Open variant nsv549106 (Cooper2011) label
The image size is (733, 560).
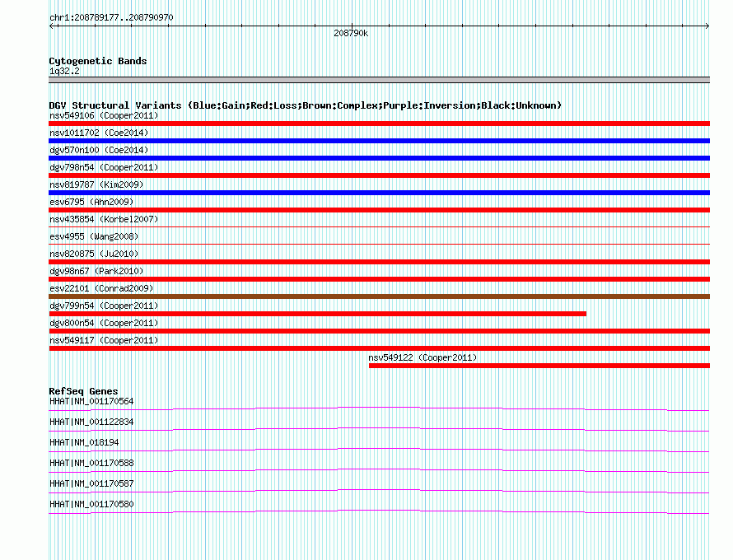click(104, 115)
